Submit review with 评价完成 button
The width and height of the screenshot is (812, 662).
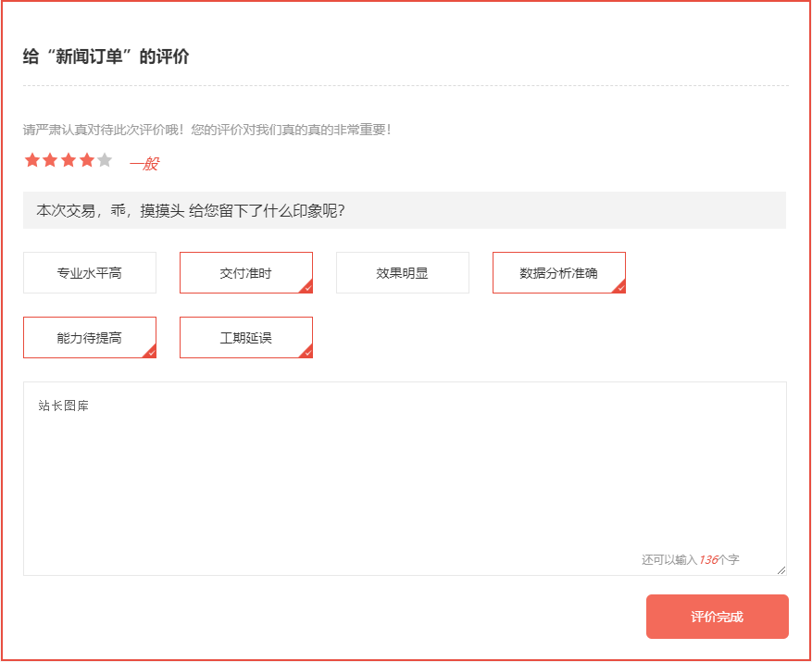pyautogui.click(x=717, y=617)
